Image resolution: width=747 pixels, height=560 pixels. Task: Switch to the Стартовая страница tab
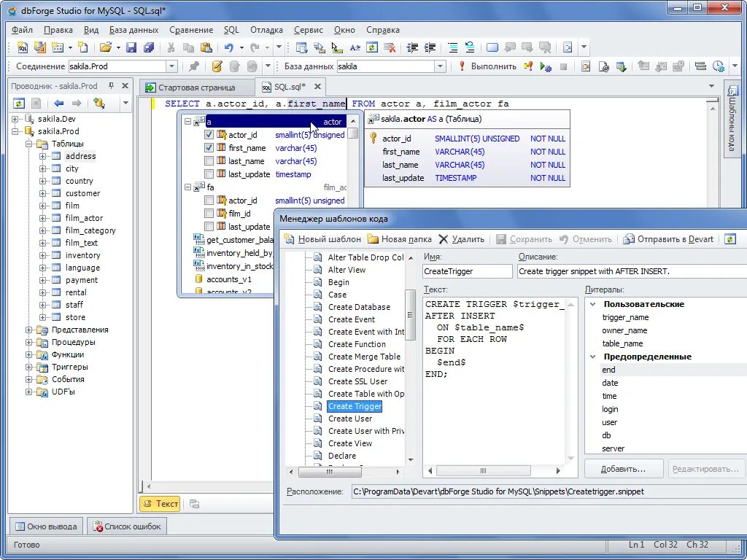pyautogui.click(x=196, y=87)
